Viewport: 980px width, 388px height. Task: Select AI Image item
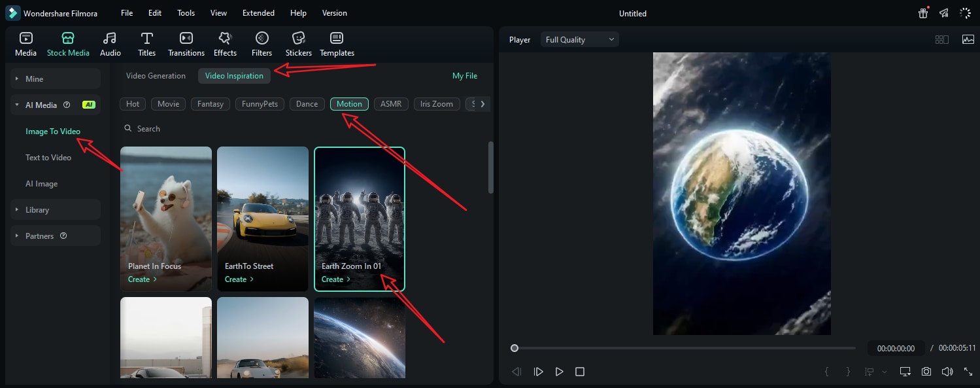pyautogui.click(x=42, y=183)
